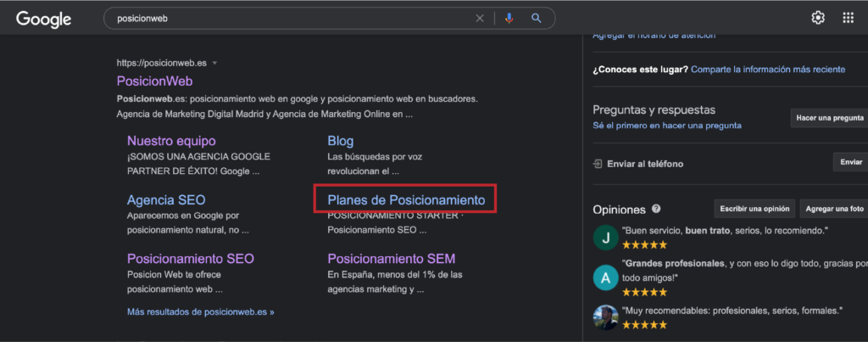
Task: Click the Enviar al teléfono label
Action: (x=645, y=164)
